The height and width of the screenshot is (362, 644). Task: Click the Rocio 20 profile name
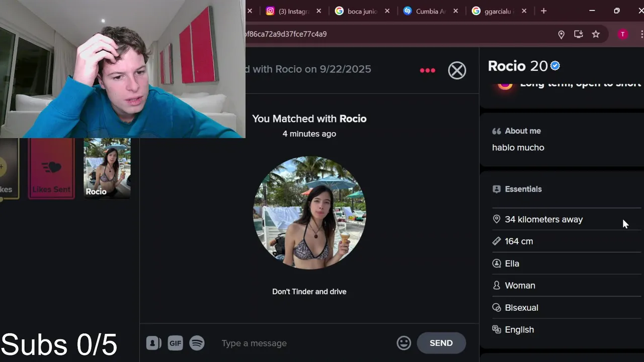click(x=518, y=66)
